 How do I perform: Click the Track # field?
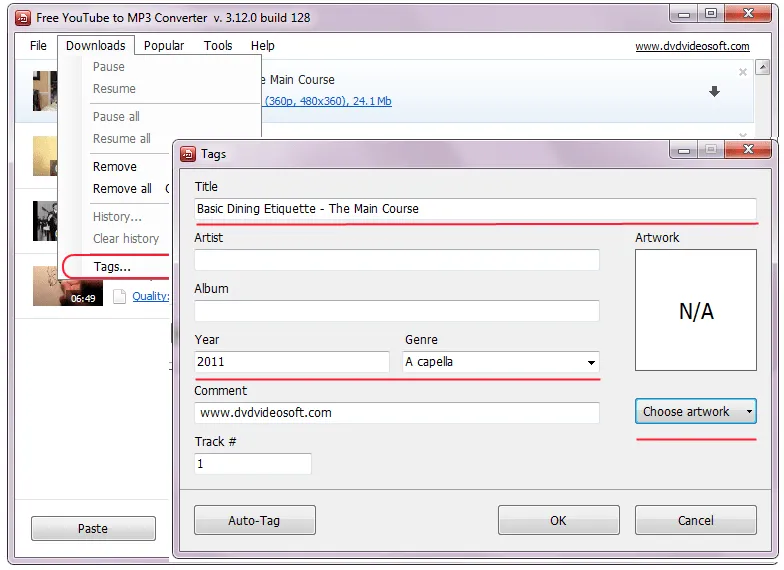[252, 464]
